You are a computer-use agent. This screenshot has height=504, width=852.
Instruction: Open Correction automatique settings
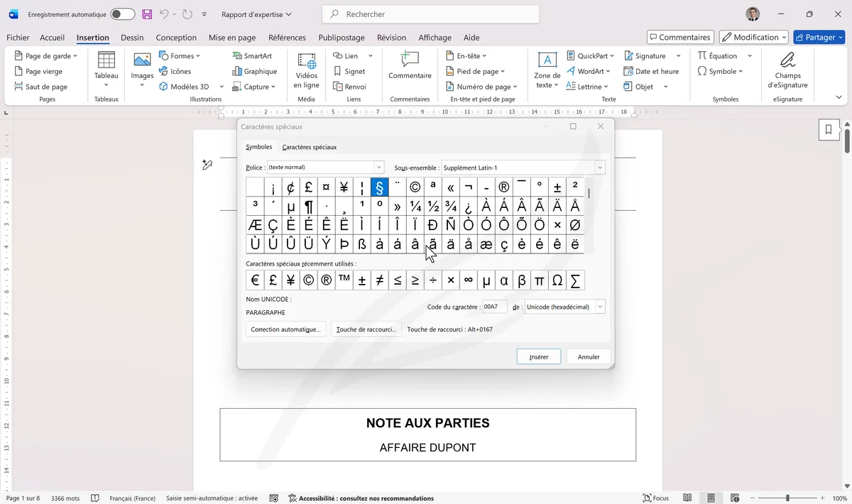(x=285, y=329)
